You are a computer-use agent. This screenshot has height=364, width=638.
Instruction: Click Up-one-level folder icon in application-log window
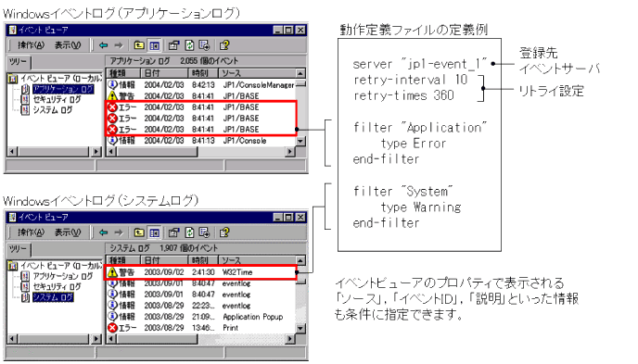139,45
